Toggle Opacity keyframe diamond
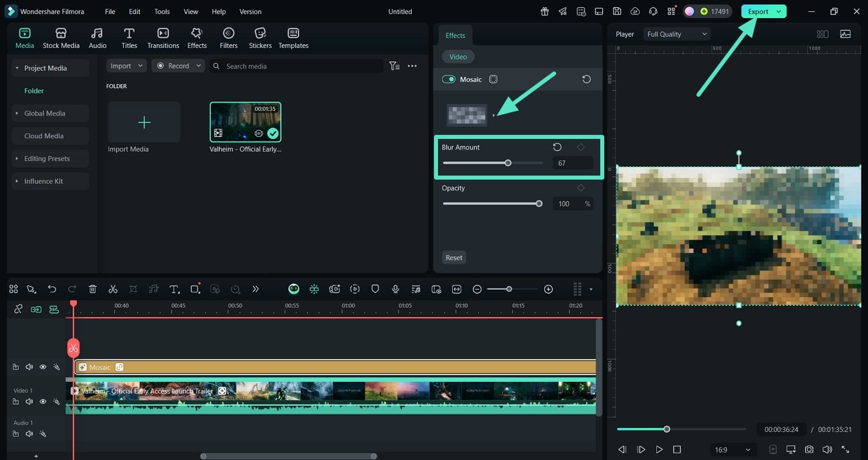 coord(580,188)
